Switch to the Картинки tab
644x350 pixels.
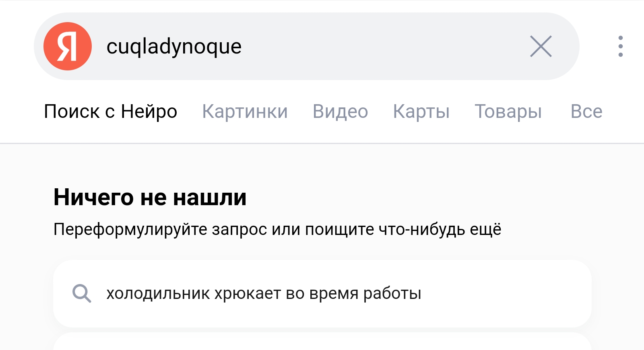245,111
